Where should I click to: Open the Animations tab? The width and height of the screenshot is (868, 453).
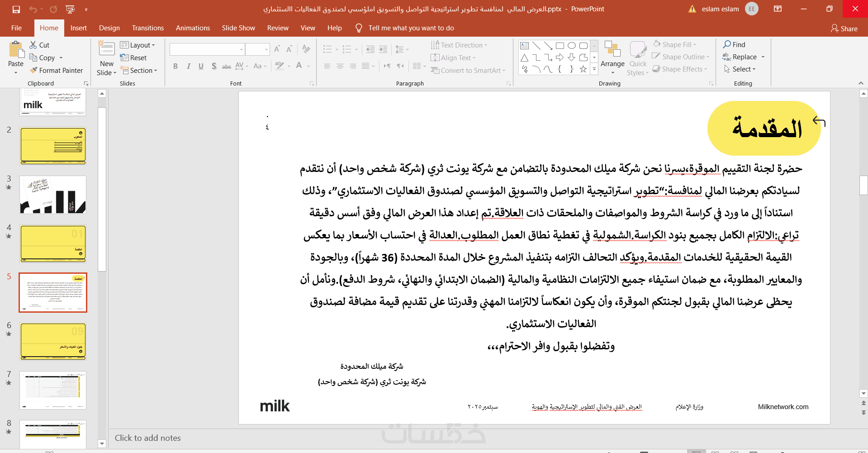(x=193, y=28)
